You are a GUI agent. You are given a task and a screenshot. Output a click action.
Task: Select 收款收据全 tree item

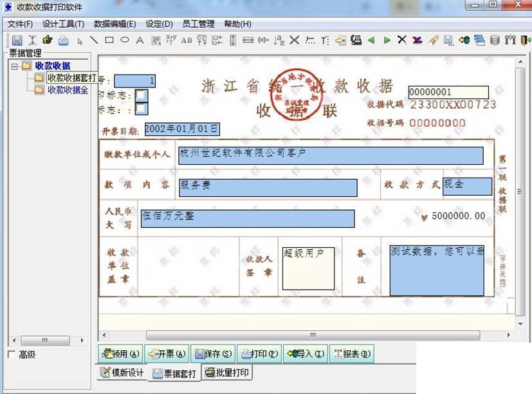(68, 90)
